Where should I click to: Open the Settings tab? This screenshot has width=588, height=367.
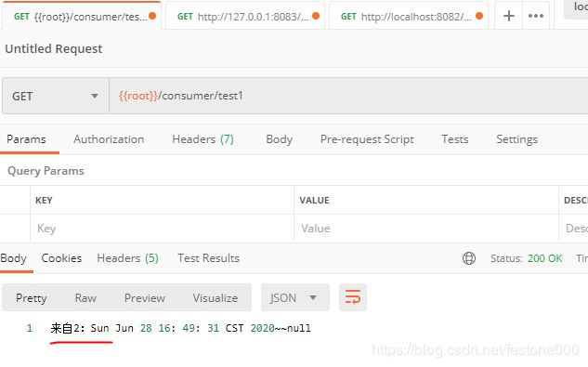(x=516, y=139)
